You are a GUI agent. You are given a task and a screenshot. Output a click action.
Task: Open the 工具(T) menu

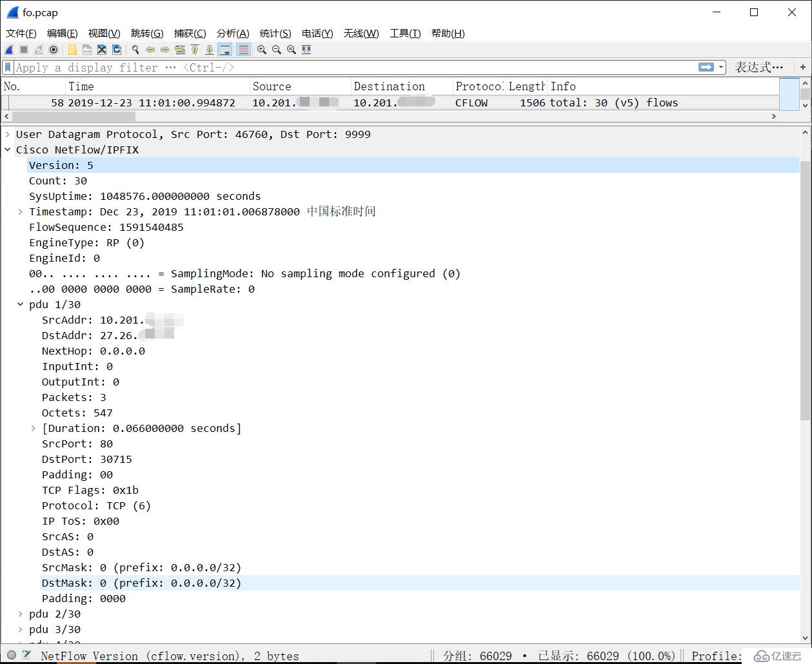tap(405, 34)
